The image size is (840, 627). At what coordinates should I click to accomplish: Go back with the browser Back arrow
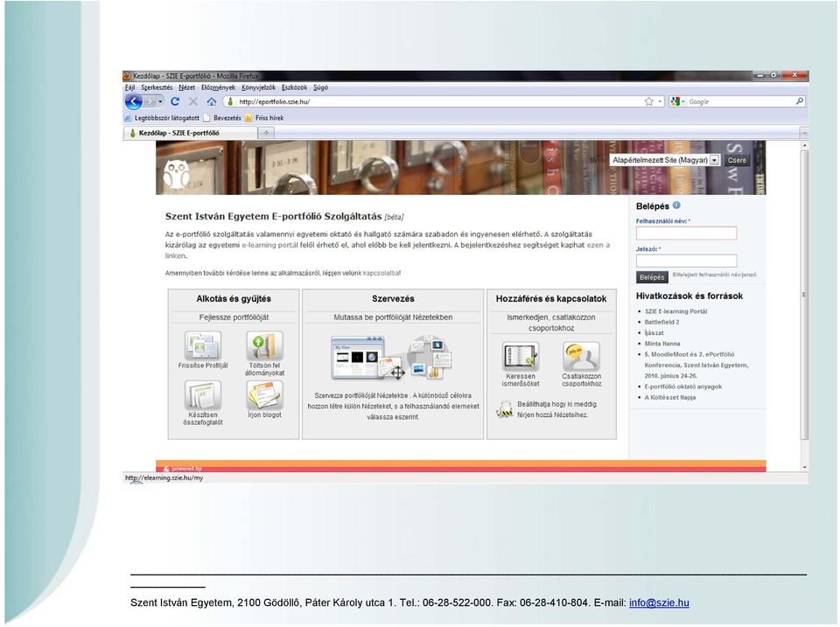click(133, 101)
